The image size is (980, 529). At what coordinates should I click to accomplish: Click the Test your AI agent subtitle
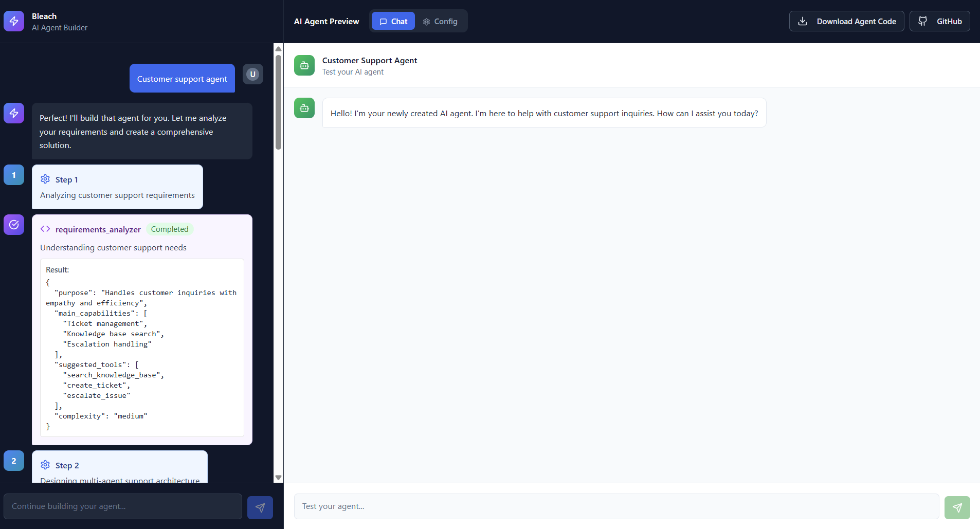pyautogui.click(x=353, y=72)
